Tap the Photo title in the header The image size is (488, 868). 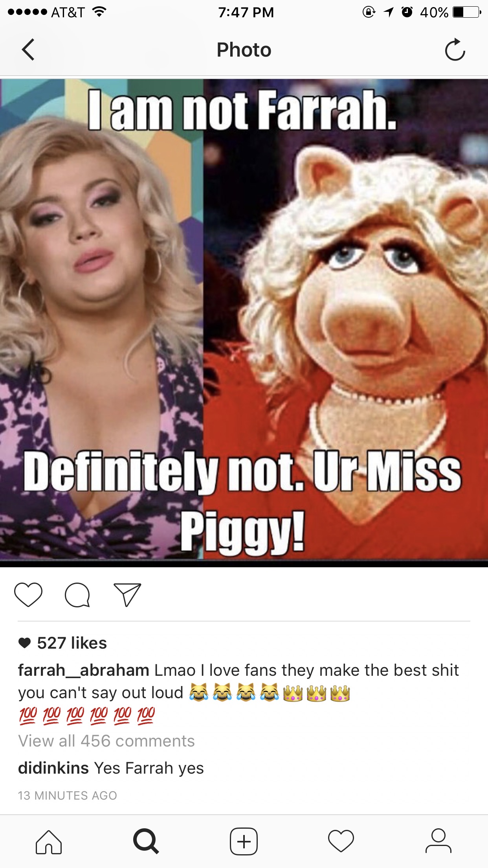pos(244,50)
